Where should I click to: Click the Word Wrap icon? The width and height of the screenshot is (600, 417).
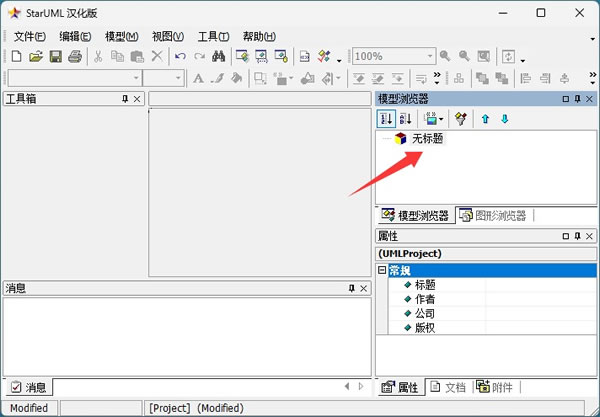coord(421,79)
